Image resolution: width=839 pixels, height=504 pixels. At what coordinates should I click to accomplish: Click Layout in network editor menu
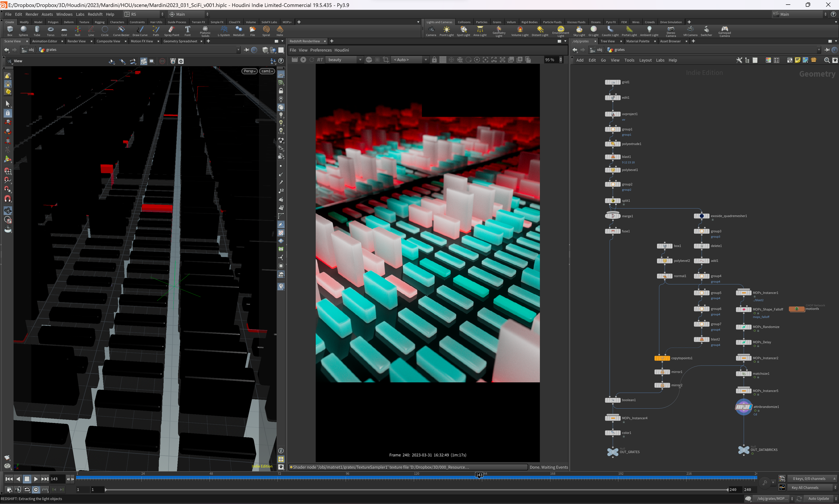[645, 60]
